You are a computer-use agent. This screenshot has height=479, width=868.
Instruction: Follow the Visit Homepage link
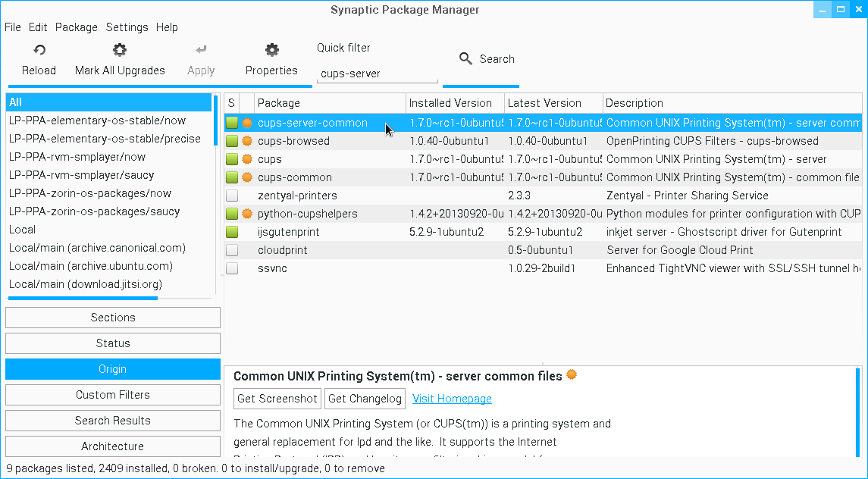click(452, 399)
